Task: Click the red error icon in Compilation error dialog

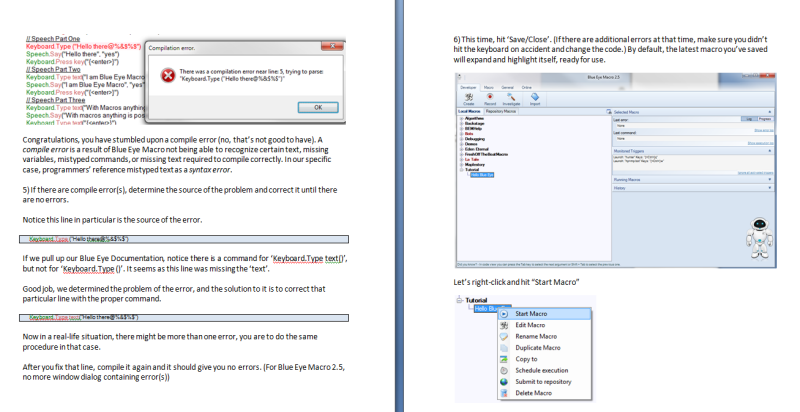Action: click(x=167, y=75)
